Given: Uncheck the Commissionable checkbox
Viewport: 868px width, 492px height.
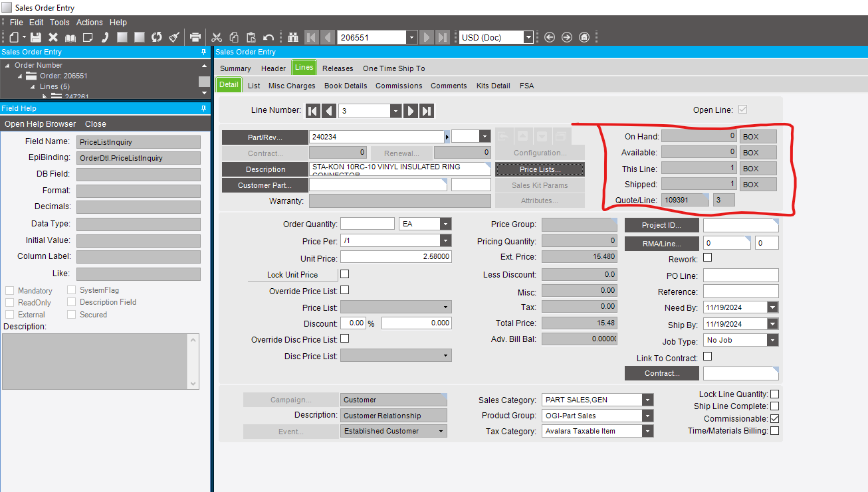Looking at the screenshot, I should [774, 419].
